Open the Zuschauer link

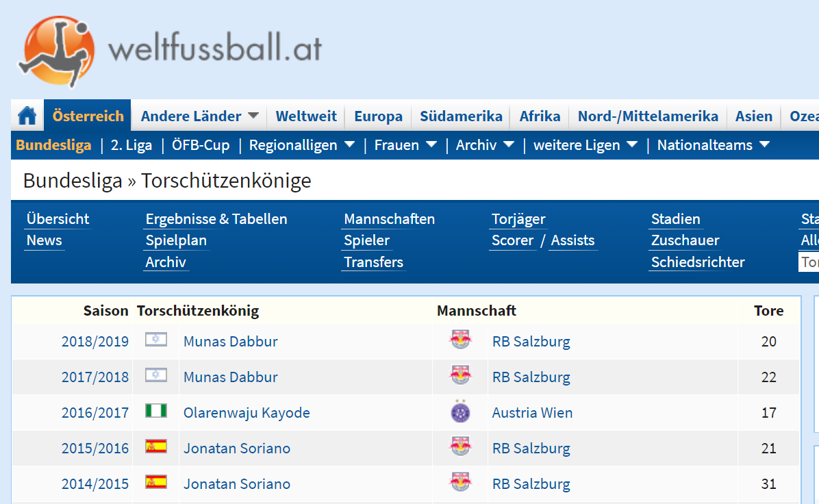click(x=685, y=240)
